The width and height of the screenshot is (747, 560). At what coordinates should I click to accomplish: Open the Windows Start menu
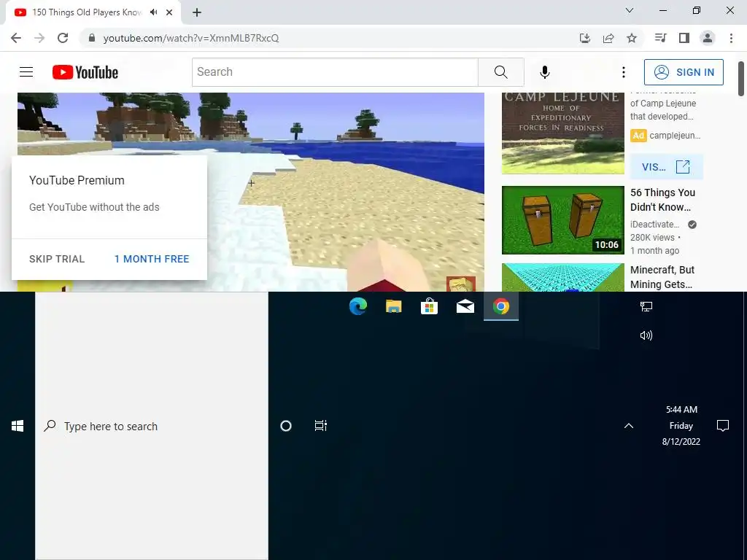pos(18,426)
